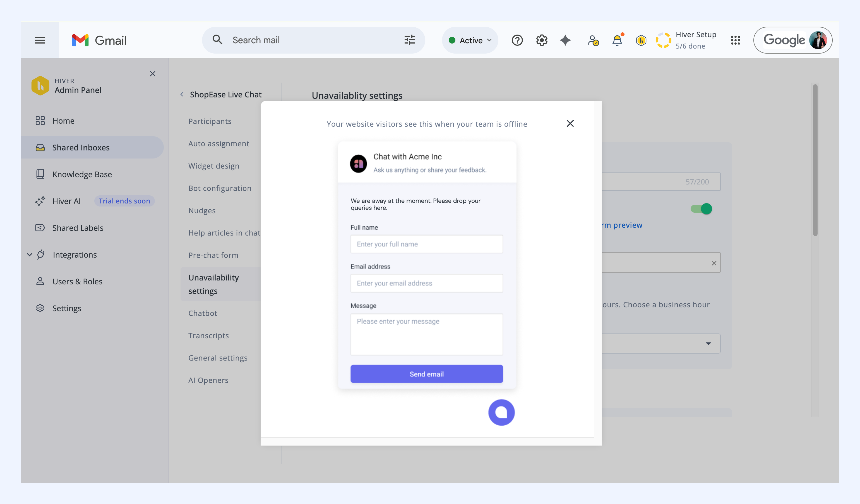860x504 pixels.
Task: Show search options filter icon
Action: 410,40
